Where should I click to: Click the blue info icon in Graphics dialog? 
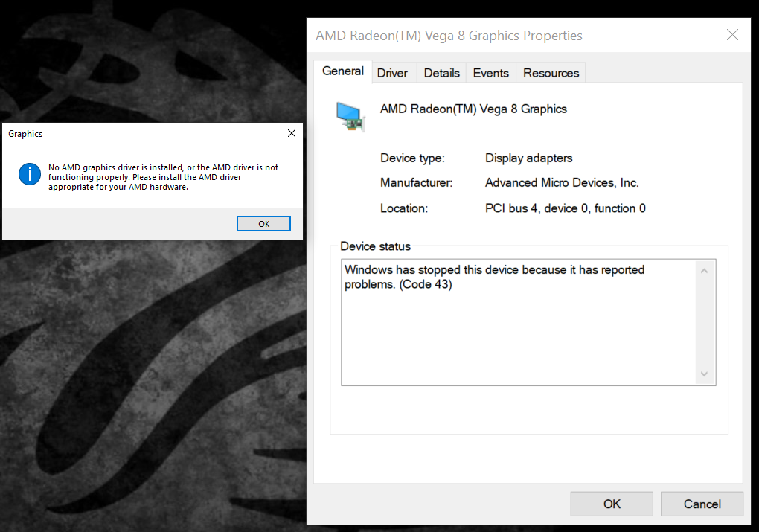point(30,174)
